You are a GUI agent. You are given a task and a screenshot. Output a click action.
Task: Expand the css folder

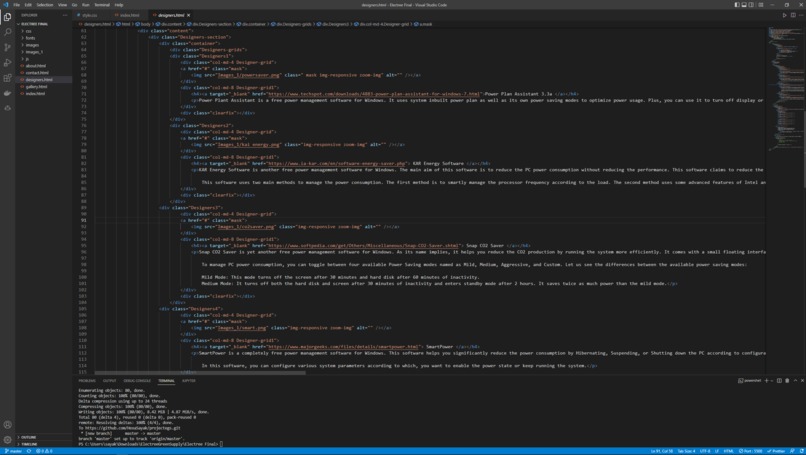point(28,31)
